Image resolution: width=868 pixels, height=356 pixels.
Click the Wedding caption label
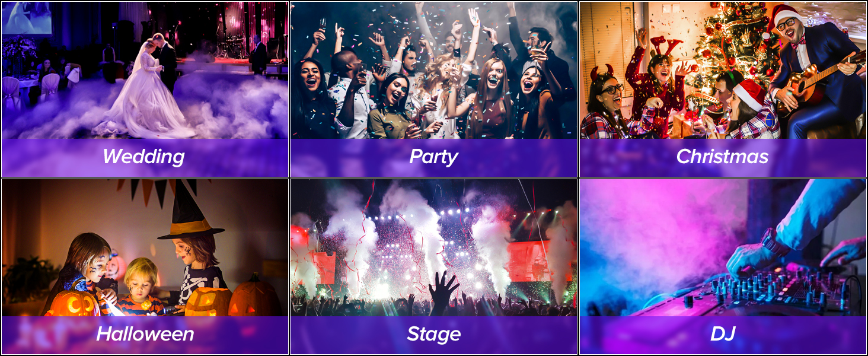[143, 157]
